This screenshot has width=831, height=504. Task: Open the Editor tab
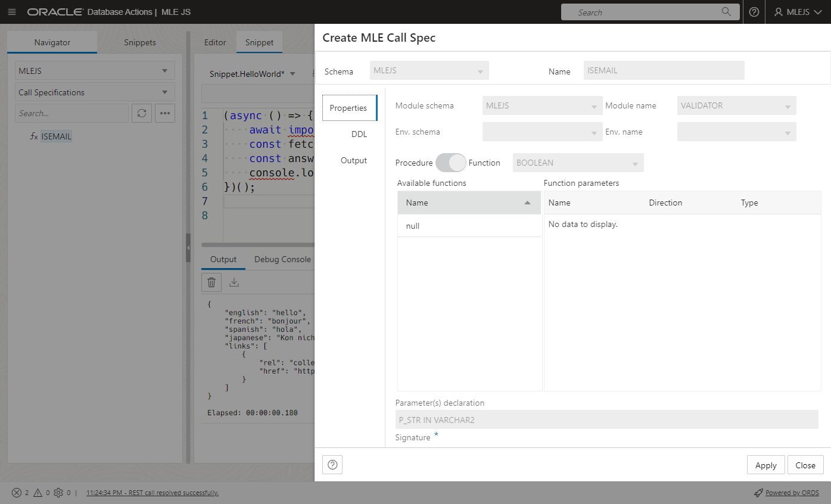coord(215,42)
